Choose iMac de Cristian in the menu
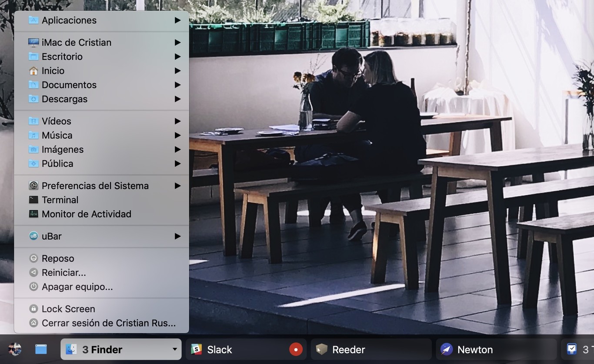 77,42
